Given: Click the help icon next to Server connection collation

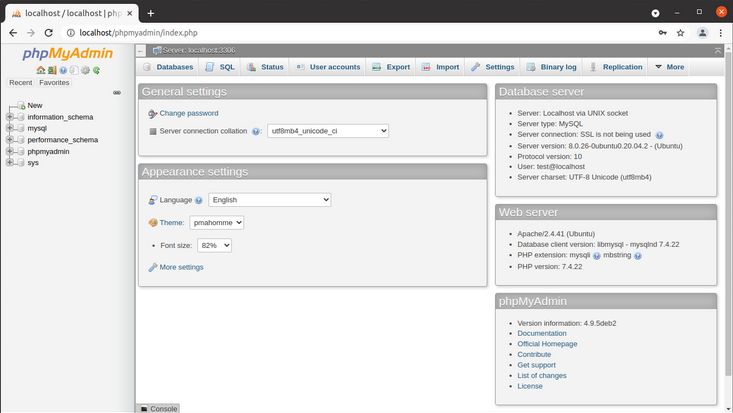Looking at the screenshot, I should 256,131.
